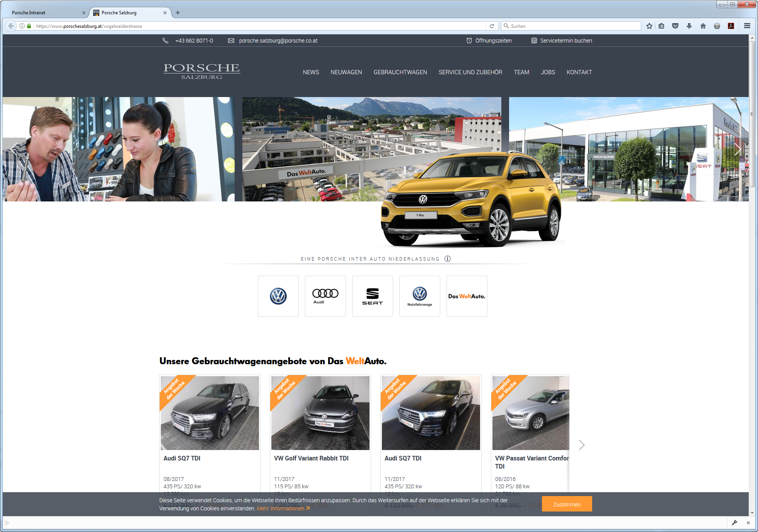Viewport: 758px width, 532px height.
Task: Bookmark the page with the star icon
Action: click(649, 26)
